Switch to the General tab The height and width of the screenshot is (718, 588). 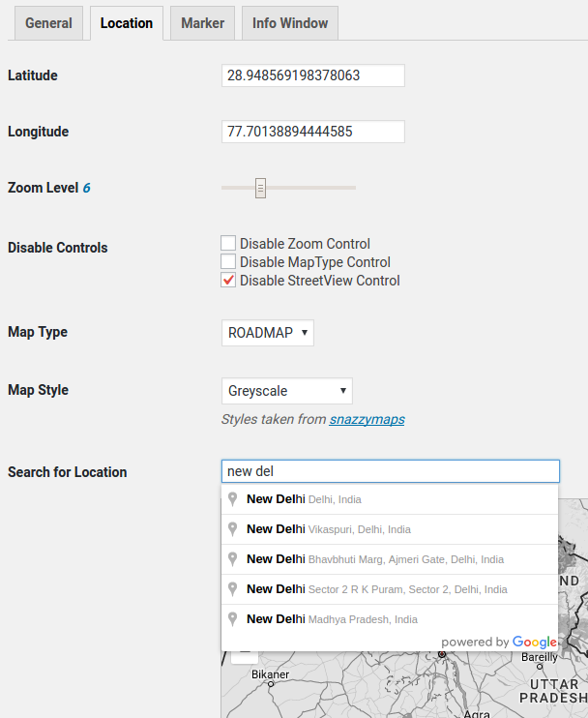(48, 23)
